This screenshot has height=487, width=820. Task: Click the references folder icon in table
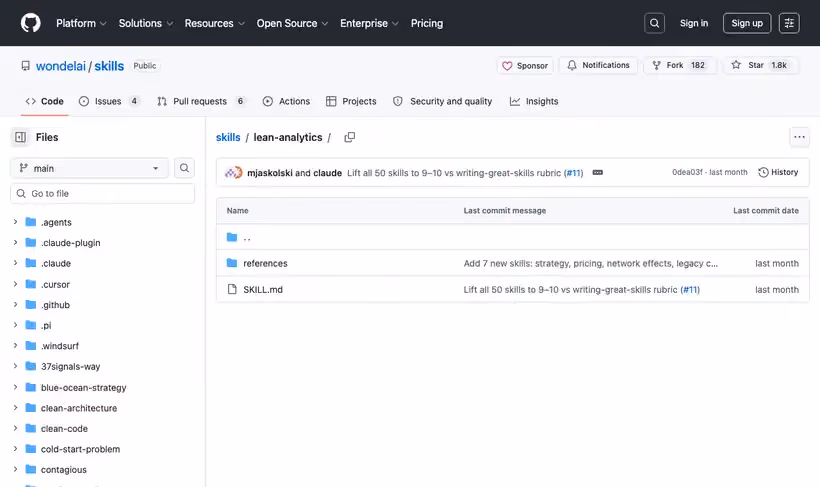pyautogui.click(x=232, y=263)
